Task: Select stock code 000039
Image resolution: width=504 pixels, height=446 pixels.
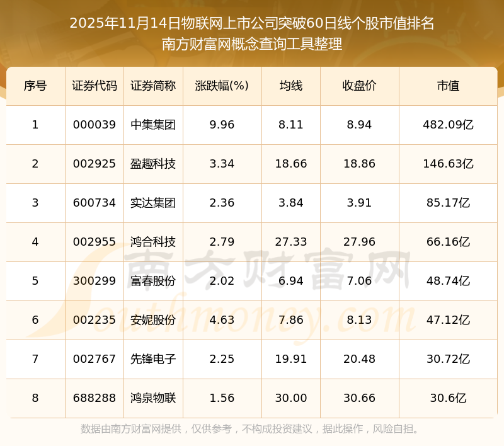Action: [x=94, y=125]
